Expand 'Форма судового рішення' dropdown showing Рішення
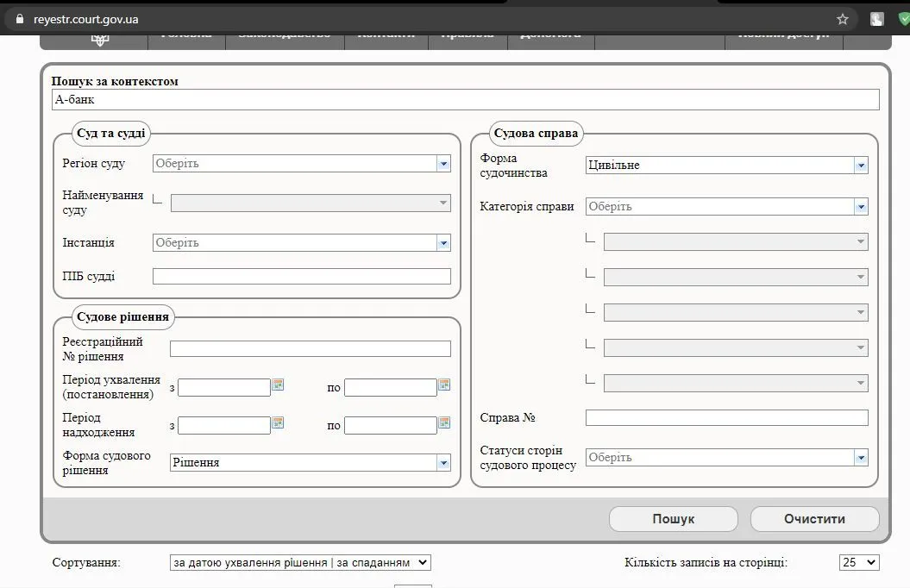Screen dimensions: 910x588 point(443,463)
